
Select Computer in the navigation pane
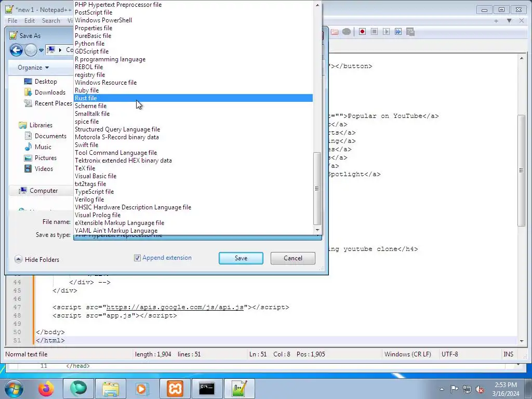tap(44, 190)
